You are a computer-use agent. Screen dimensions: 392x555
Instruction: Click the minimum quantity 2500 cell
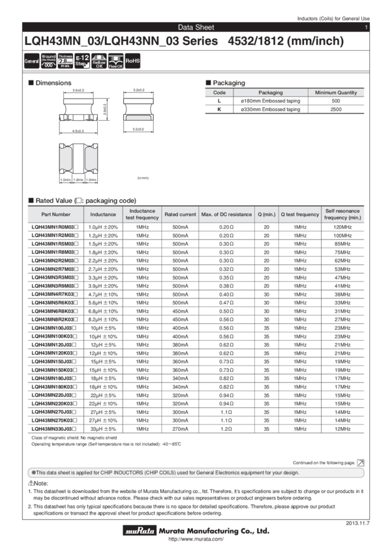tap(336, 110)
